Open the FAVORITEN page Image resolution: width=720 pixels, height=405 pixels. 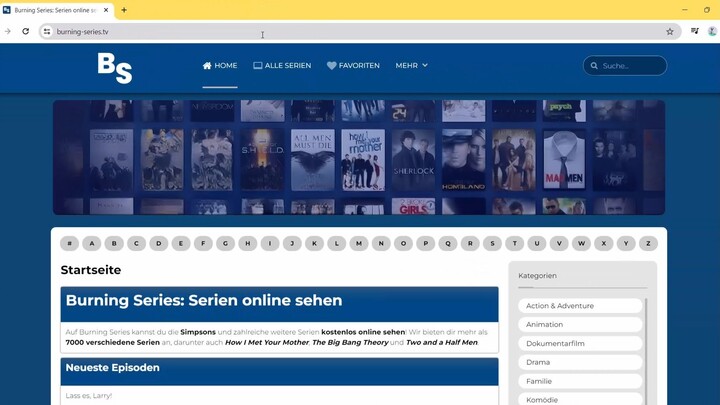click(353, 66)
